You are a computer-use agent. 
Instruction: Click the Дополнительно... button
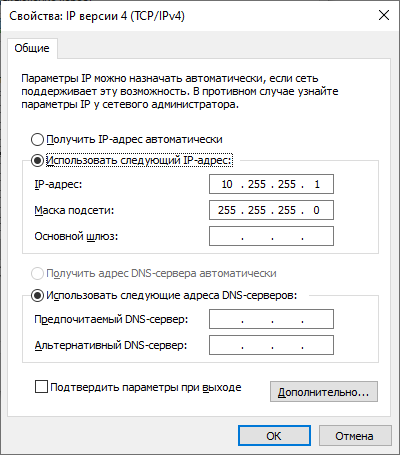(x=324, y=392)
